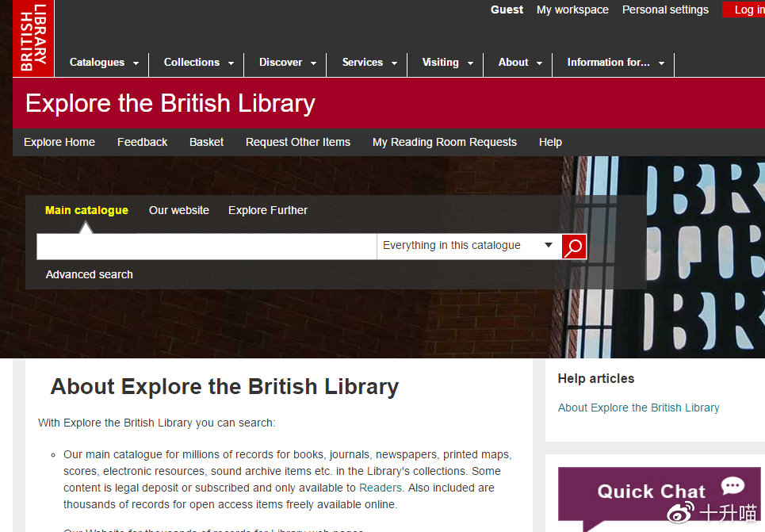Screen dimensions: 765x532
Task: Open Personal settings
Action: [665, 10]
